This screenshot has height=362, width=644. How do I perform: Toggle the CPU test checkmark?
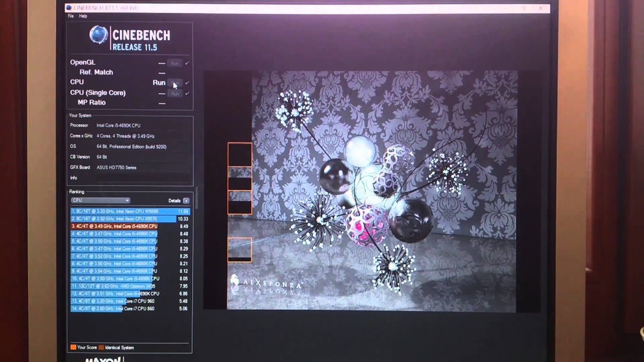coord(187,83)
